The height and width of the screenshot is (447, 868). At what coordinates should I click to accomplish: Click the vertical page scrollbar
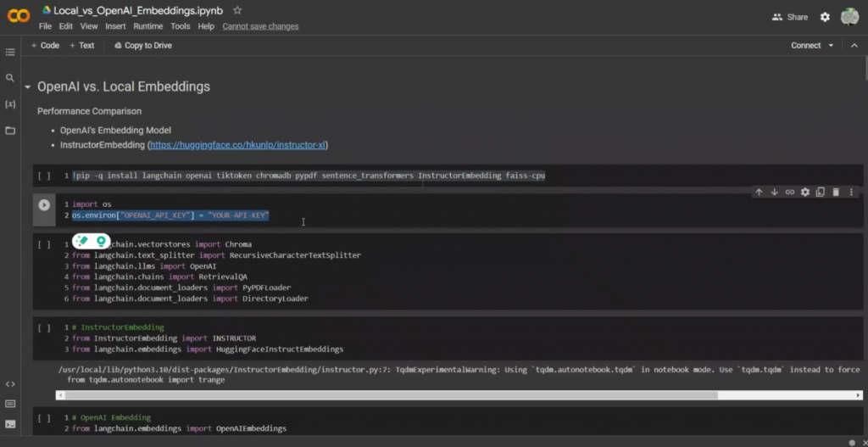865,70
